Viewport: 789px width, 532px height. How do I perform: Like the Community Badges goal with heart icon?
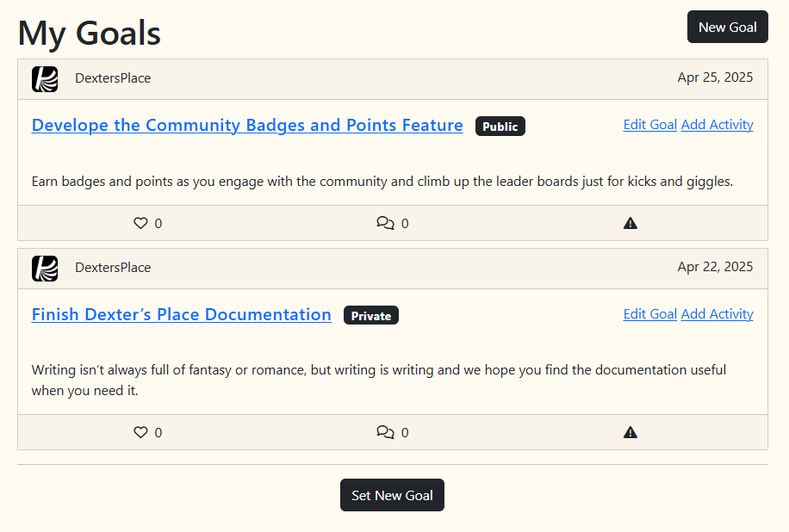140,223
